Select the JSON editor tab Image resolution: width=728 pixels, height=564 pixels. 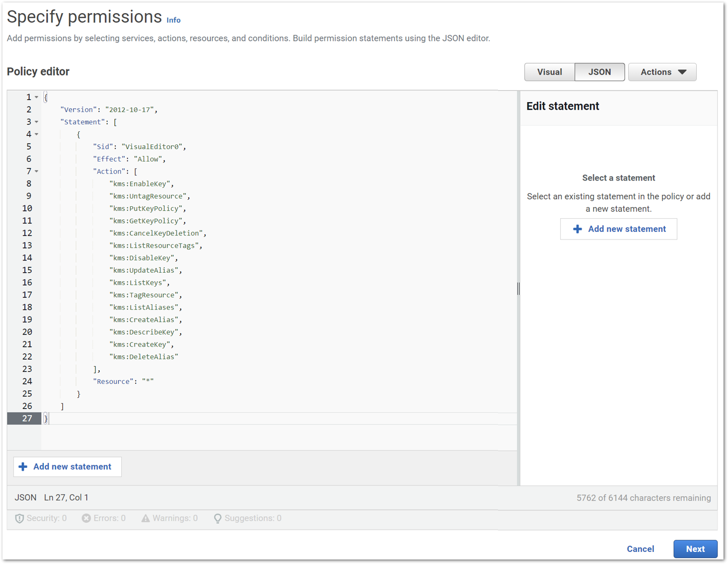(x=600, y=72)
